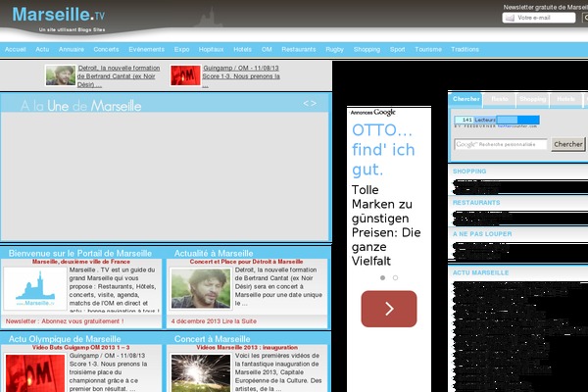The height and width of the screenshot is (392, 588).
Task: Go to the OM section
Action: click(x=267, y=50)
